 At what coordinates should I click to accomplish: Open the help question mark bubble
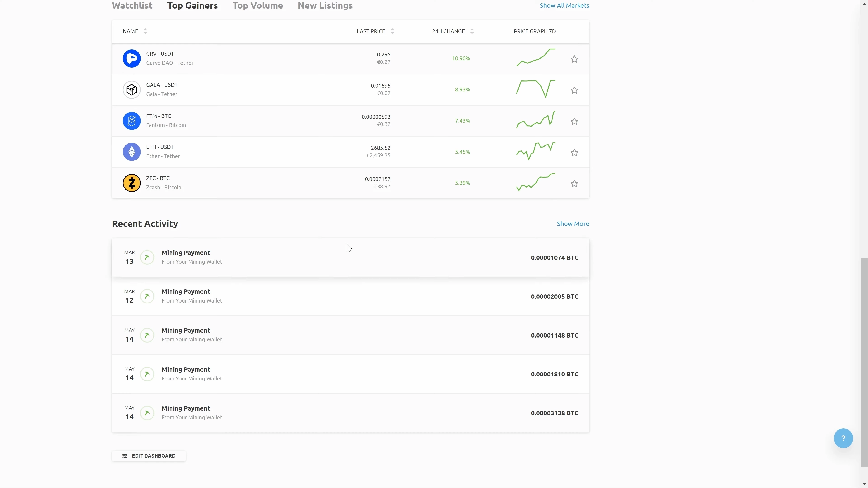(x=843, y=438)
